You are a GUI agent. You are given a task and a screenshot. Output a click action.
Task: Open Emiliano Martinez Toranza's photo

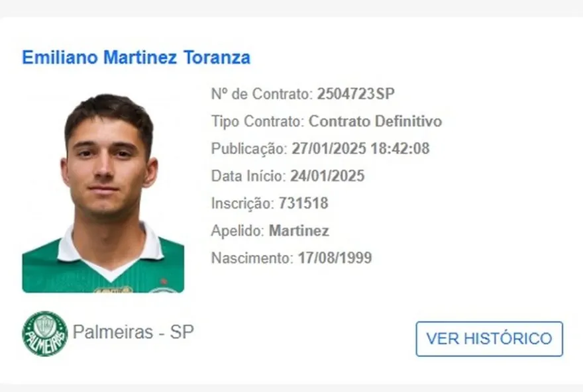(x=103, y=192)
